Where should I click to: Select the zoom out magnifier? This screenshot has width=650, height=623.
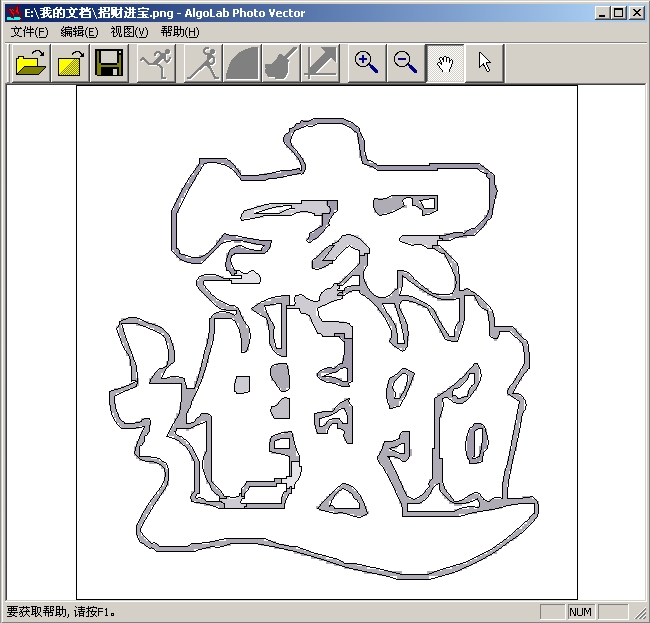[406, 64]
